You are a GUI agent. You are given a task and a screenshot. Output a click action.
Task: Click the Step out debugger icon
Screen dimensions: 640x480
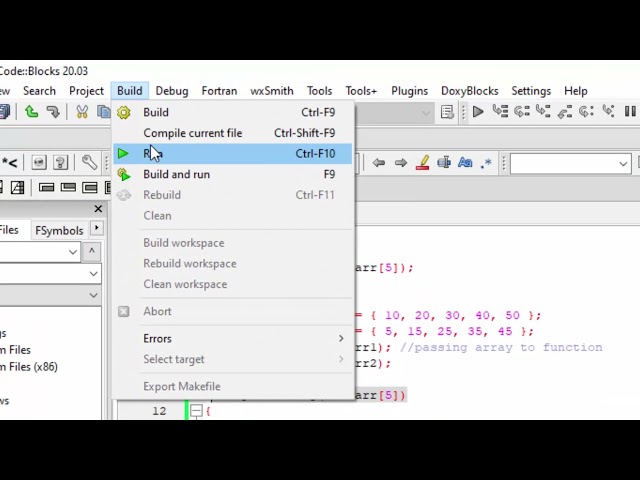click(565, 111)
